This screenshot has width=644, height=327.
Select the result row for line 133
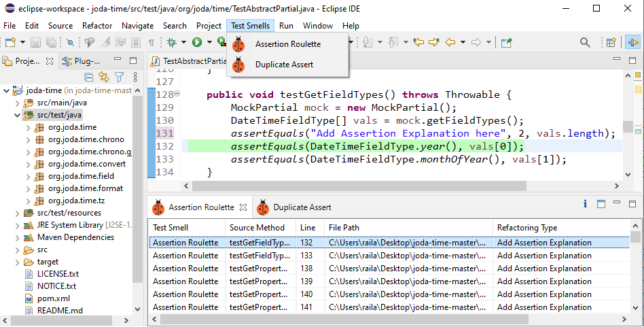pos(389,256)
